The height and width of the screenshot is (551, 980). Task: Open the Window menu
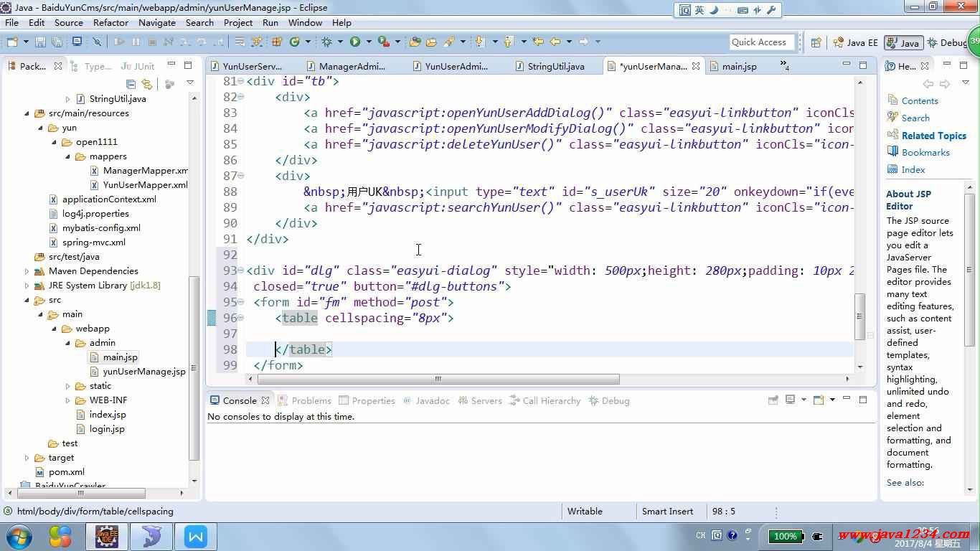click(x=305, y=22)
